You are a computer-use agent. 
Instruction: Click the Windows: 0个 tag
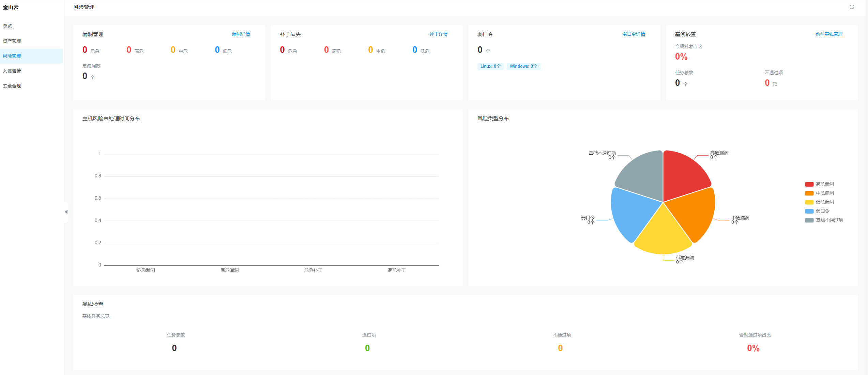[x=523, y=66]
